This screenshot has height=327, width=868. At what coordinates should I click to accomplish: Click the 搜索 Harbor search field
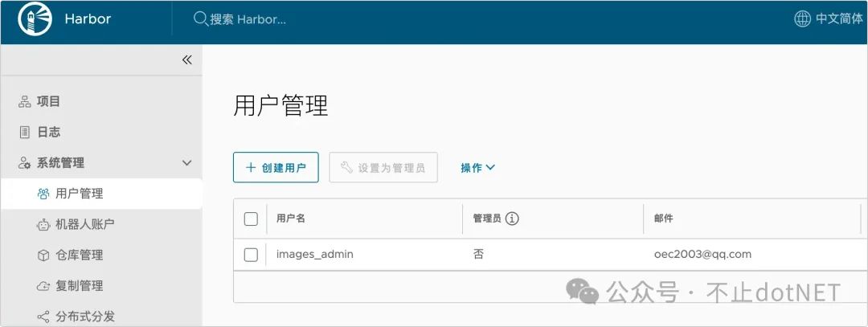point(321,18)
